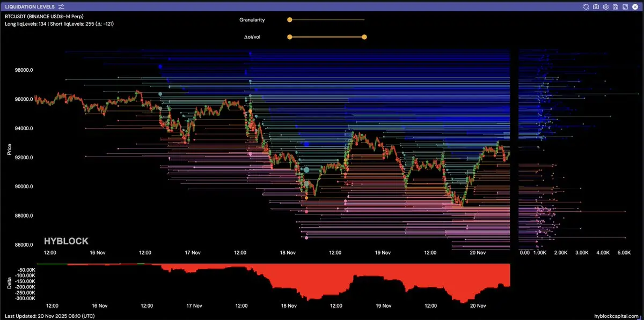This screenshot has width=644, height=320.
Task: Click the save floppy disk icon
Action: click(615, 6)
